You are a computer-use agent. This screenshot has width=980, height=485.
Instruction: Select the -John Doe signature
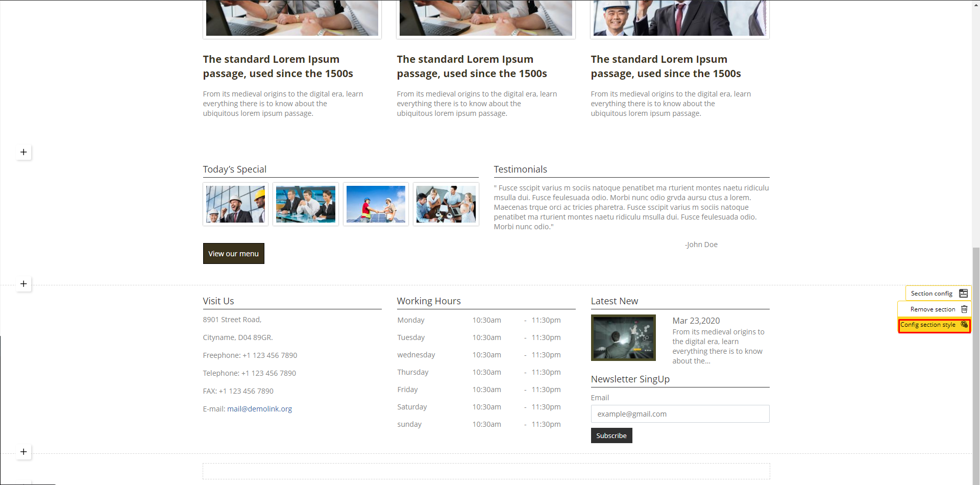[701, 245]
